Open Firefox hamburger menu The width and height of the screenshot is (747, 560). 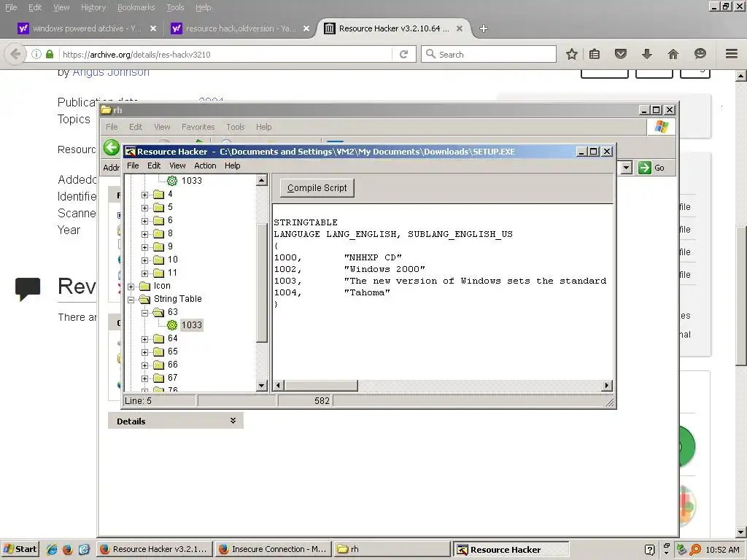point(732,54)
